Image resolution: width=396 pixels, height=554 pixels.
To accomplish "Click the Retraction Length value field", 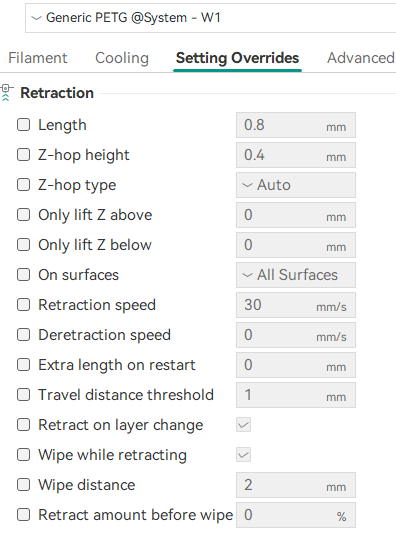I will point(296,125).
